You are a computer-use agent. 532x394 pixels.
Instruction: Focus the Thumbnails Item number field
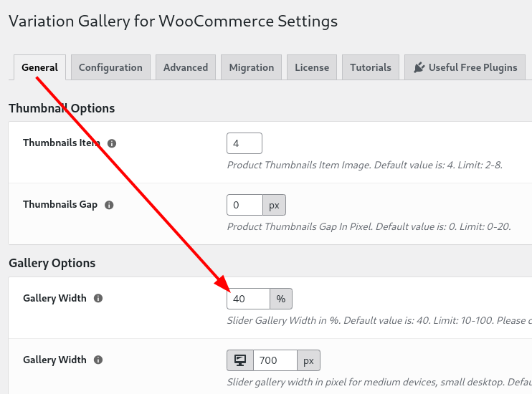coord(244,143)
